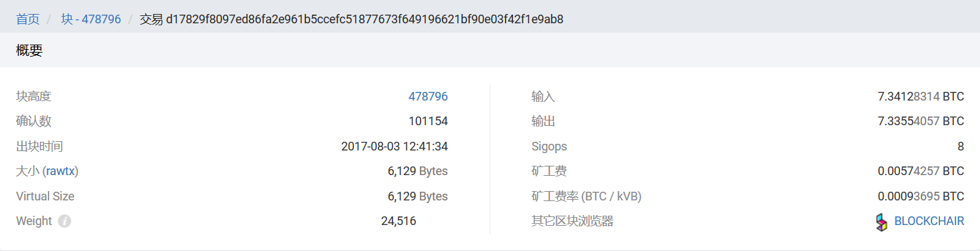Click the 概要 section heading
980x251 pixels.
click(29, 51)
